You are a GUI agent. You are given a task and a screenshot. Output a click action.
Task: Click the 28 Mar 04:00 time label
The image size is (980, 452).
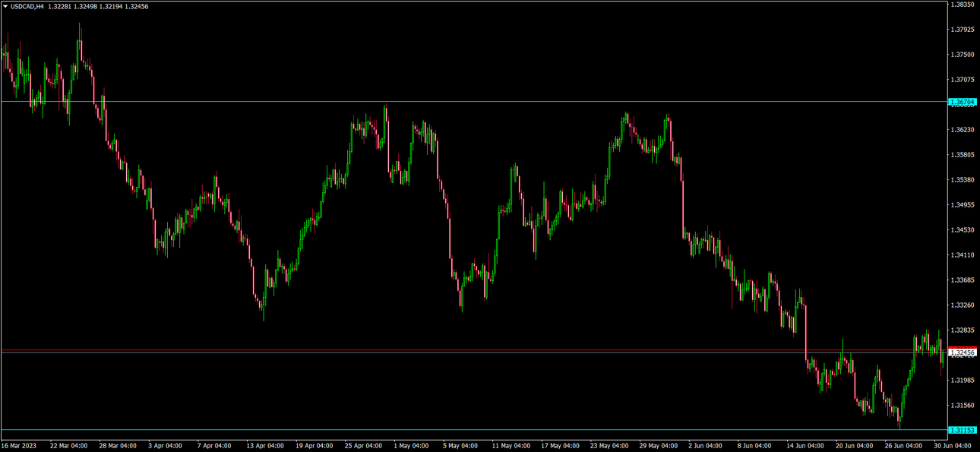click(x=118, y=446)
